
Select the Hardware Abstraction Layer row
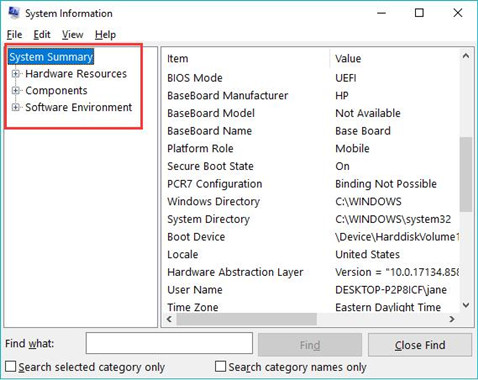point(311,272)
